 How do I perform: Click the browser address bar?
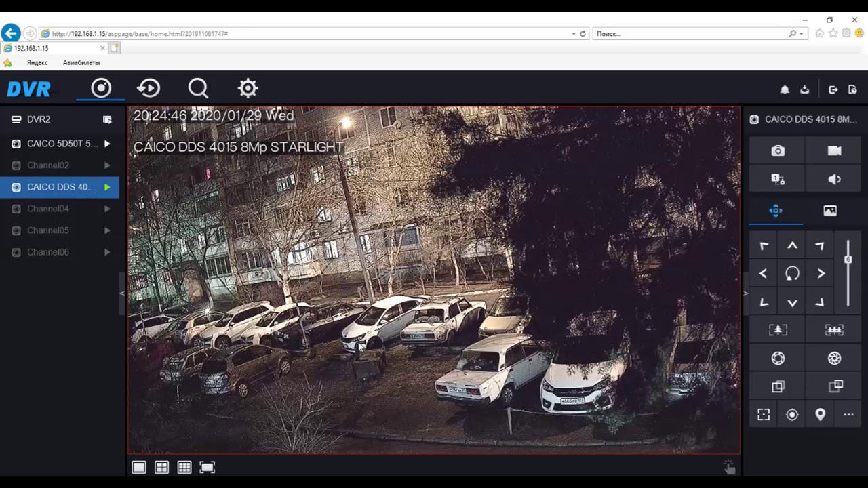313,33
